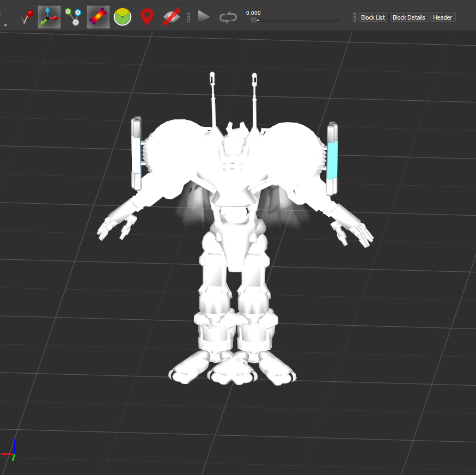Screen dimensions: 476x475
Task: Toggle the scene lighting icon
Action: tap(123, 17)
